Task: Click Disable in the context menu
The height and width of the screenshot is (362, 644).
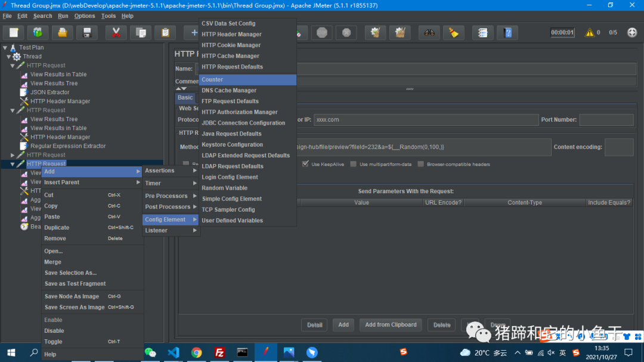Action: [x=92, y=331]
